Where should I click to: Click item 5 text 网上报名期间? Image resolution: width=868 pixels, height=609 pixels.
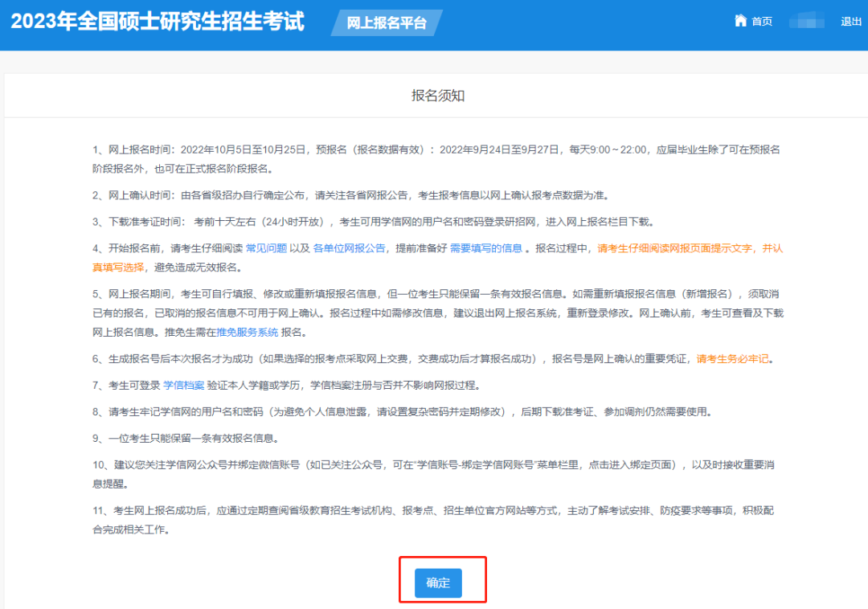point(139,293)
